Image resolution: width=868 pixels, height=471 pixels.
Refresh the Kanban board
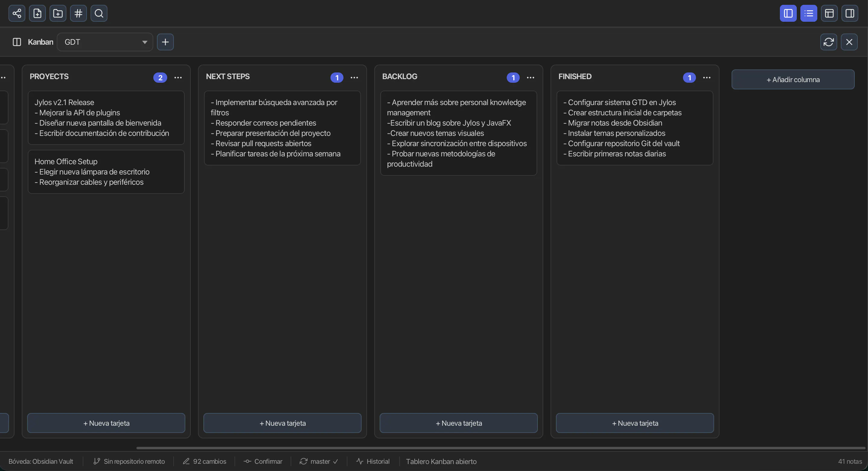tap(828, 42)
